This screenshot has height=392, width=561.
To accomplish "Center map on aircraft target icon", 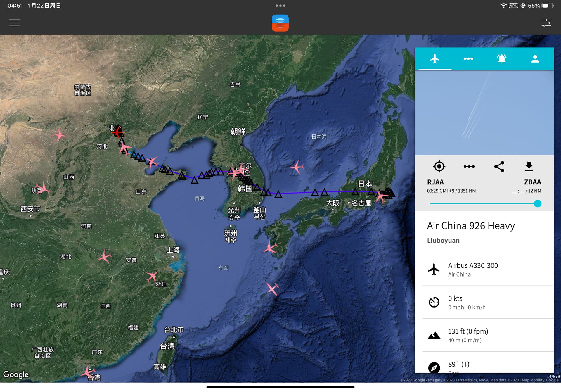I will pos(439,166).
